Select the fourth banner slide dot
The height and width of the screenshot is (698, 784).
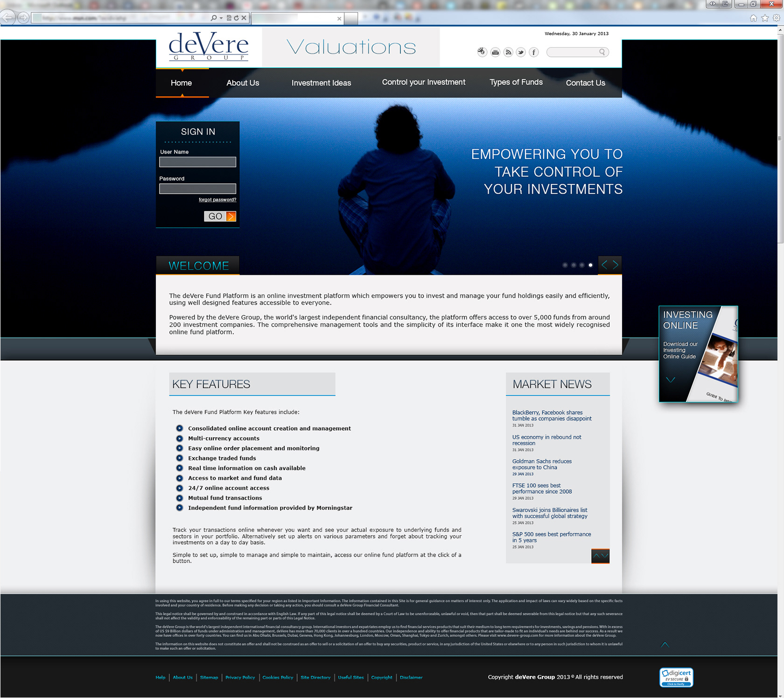[x=590, y=265]
